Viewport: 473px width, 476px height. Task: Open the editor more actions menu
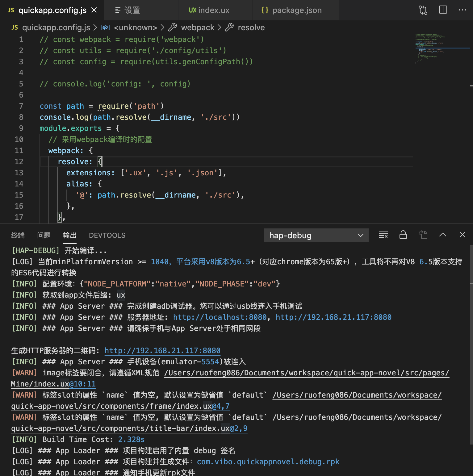click(462, 10)
